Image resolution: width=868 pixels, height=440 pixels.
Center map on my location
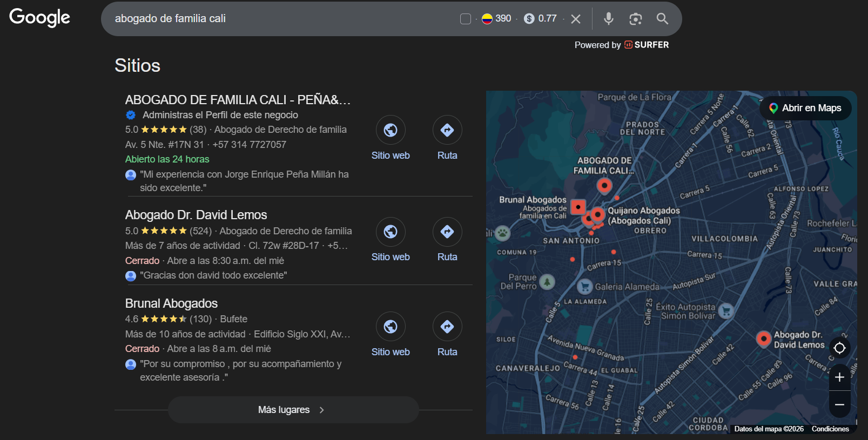click(839, 348)
